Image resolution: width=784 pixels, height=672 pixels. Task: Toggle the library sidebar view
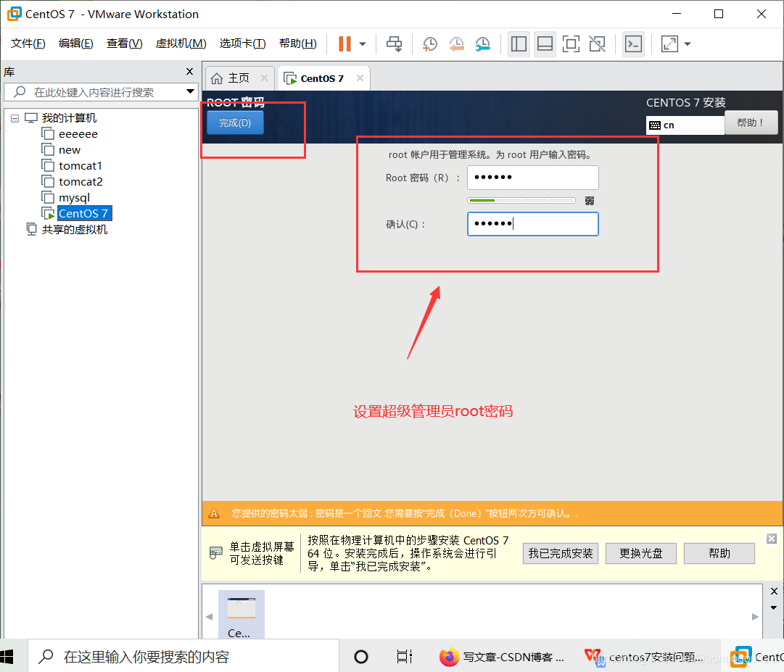(519, 44)
